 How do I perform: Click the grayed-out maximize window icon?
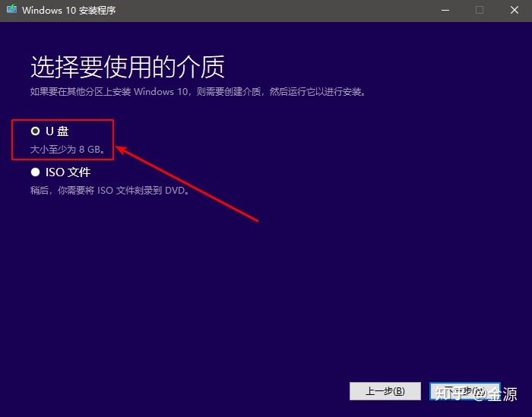point(480,10)
